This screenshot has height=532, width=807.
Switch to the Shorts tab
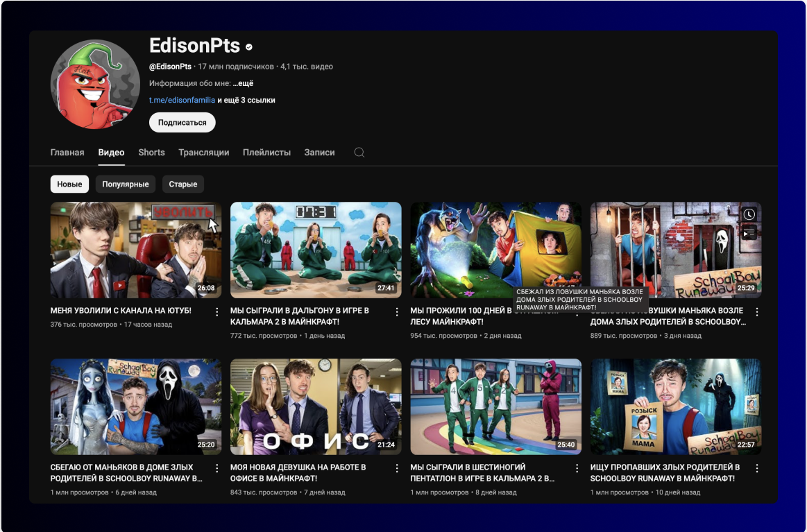(151, 152)
